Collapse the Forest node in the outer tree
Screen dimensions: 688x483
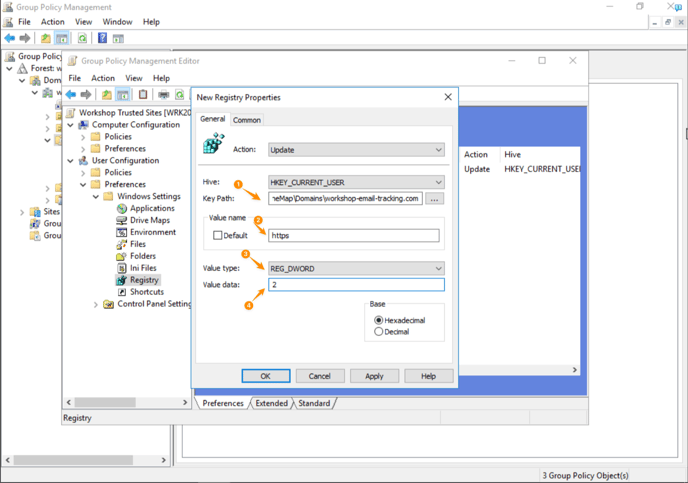[9, 68]
